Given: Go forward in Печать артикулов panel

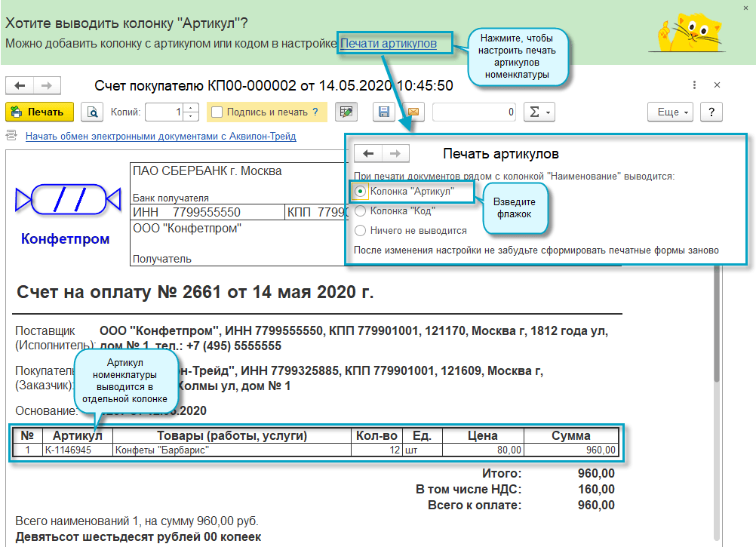Looking at the screenshot, I should point(395,154).
